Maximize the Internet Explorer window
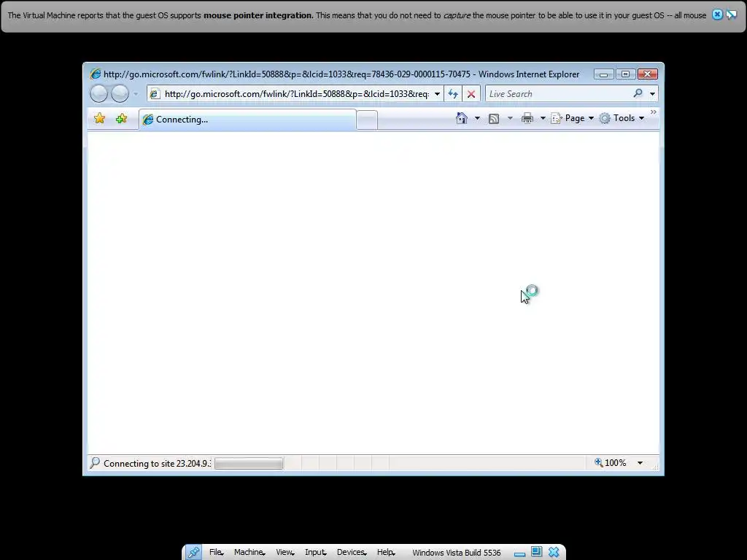The width and height of the screenshot is (747, 560). point(625,74)
